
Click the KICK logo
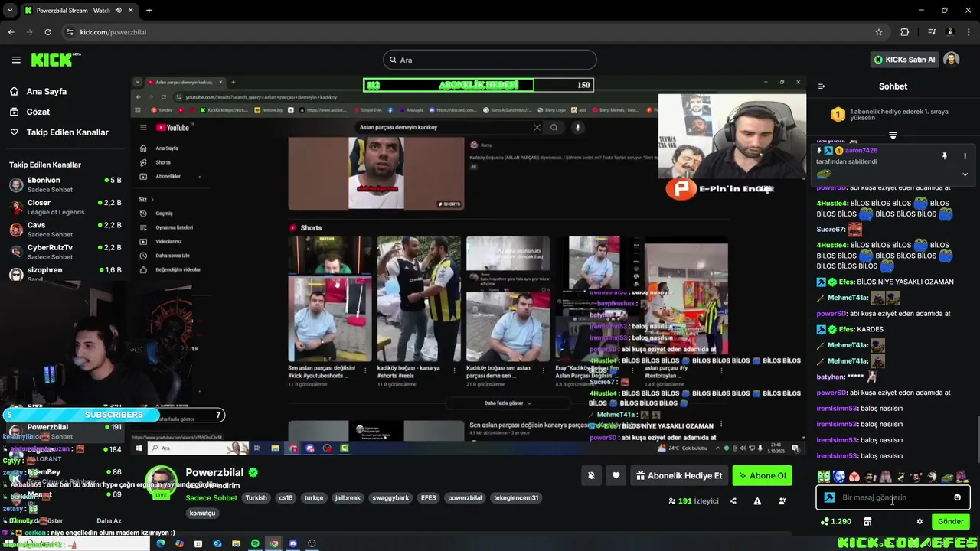pos(55,60)
